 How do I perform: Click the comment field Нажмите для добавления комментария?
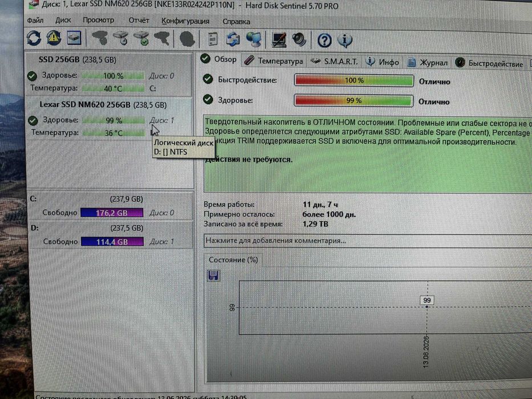[x=368, y=241]
